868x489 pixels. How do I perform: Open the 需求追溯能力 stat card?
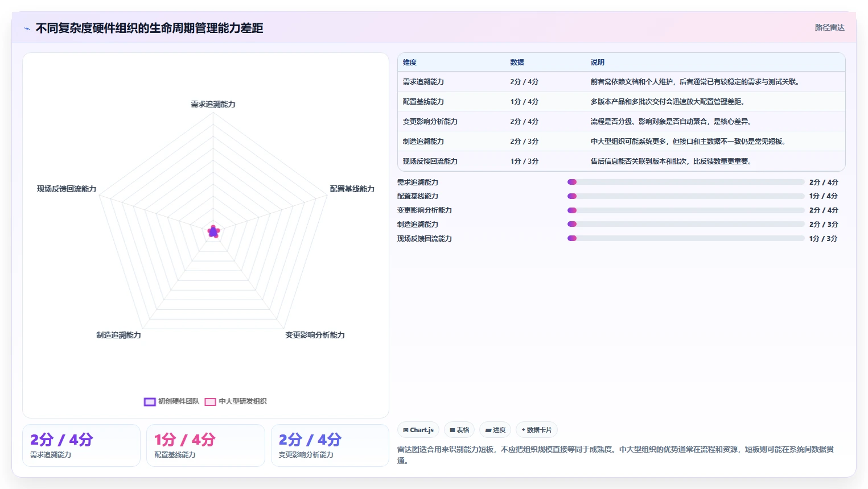81,446
